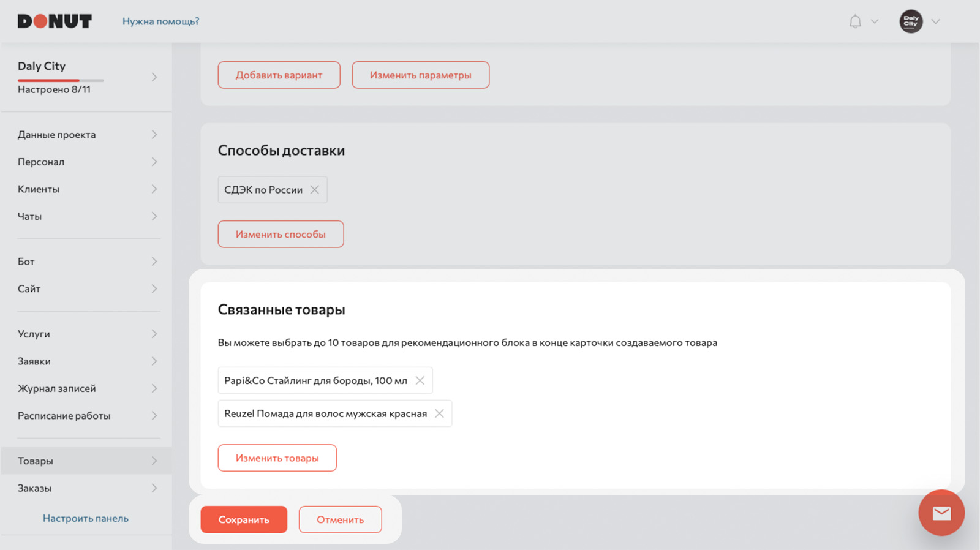Select Товары in the sidebar
Image resolution: width=980 pixels, height=550 pixels.
click(x=87, y=461)
